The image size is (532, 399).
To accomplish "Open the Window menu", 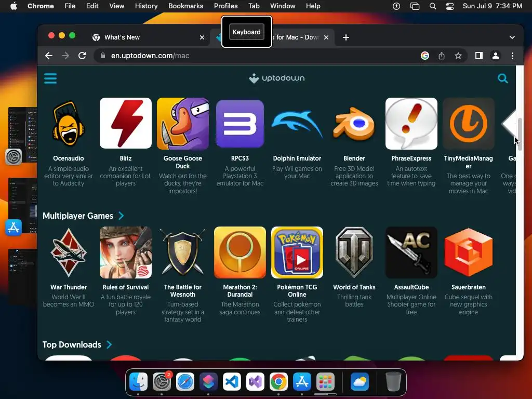I will (x=283, y=6).
